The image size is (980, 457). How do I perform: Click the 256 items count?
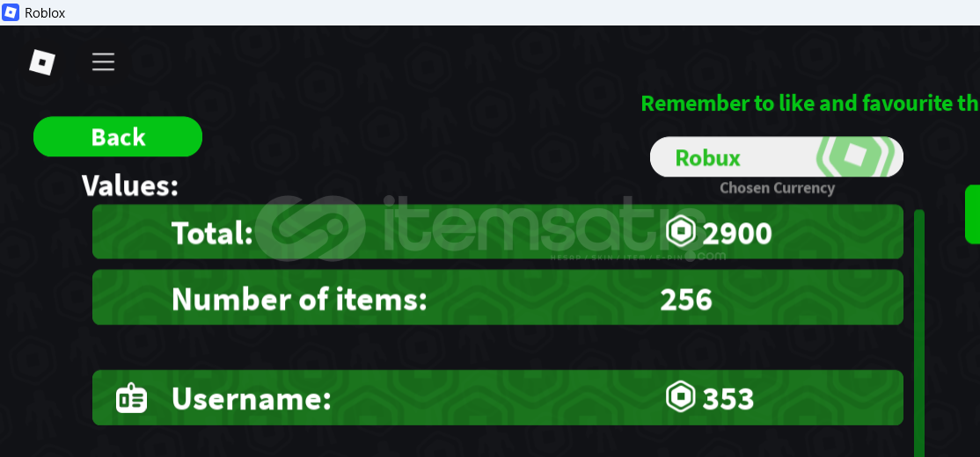tap(686, 300)
